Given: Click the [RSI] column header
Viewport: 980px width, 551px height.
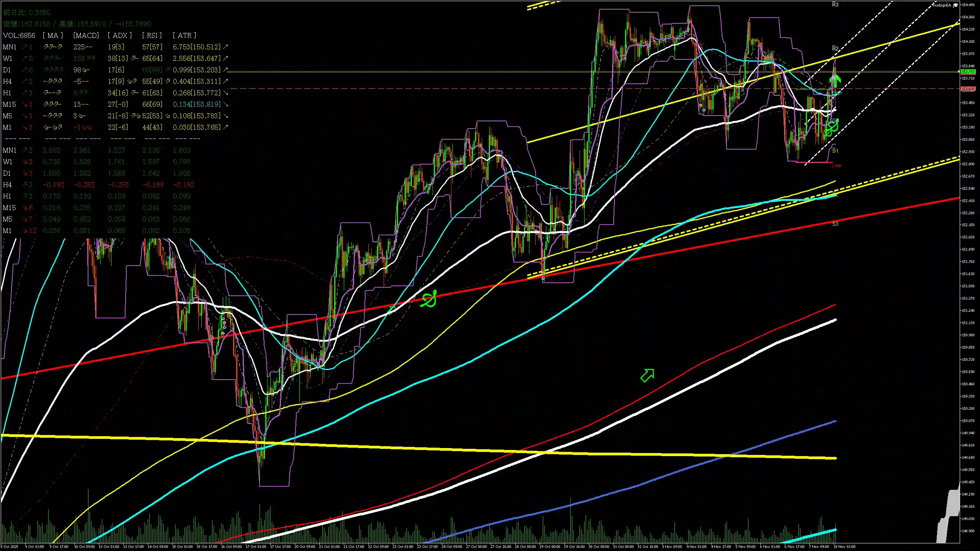Looking at the screenshot, I should pyautogui.click(x=152, y=35).
